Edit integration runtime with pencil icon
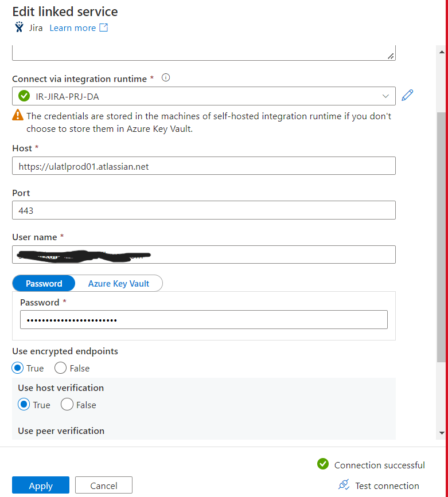This screenshot has width=448, height=497. (407, 95)
